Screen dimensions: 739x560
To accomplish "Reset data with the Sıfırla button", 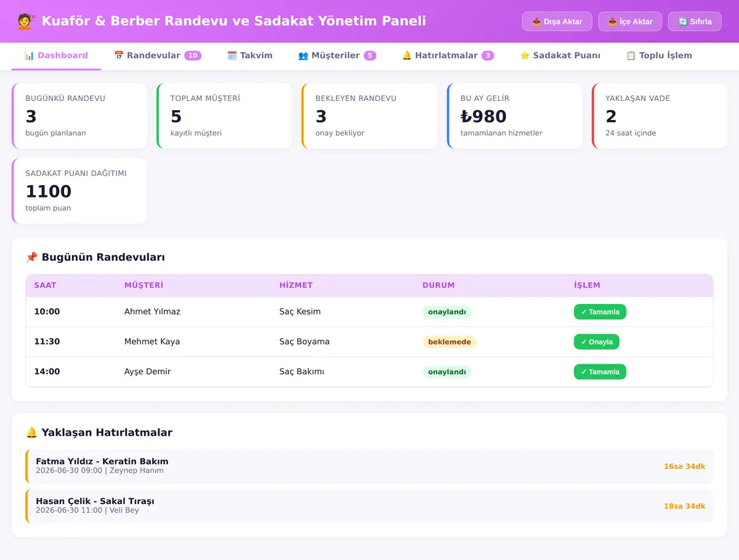I will point(695,22).
